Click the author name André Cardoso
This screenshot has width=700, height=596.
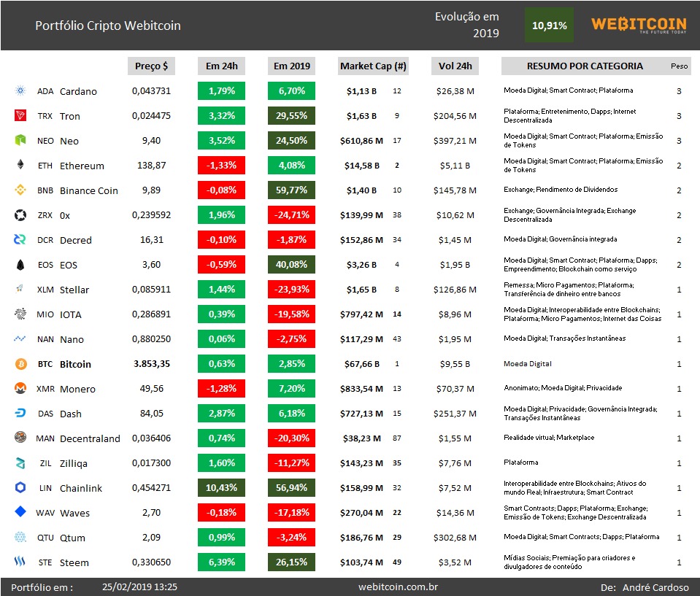tap(655, 587)
